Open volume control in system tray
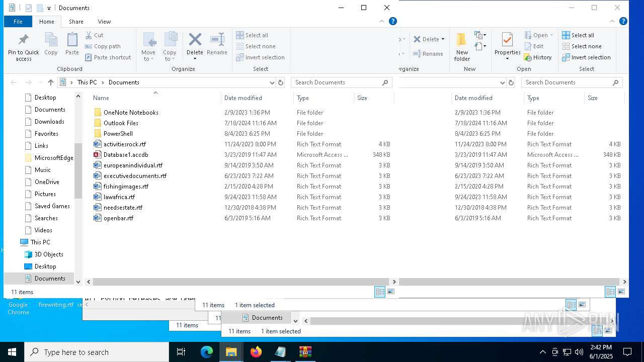This screenshot has width=644, height=362. [579, 352]
